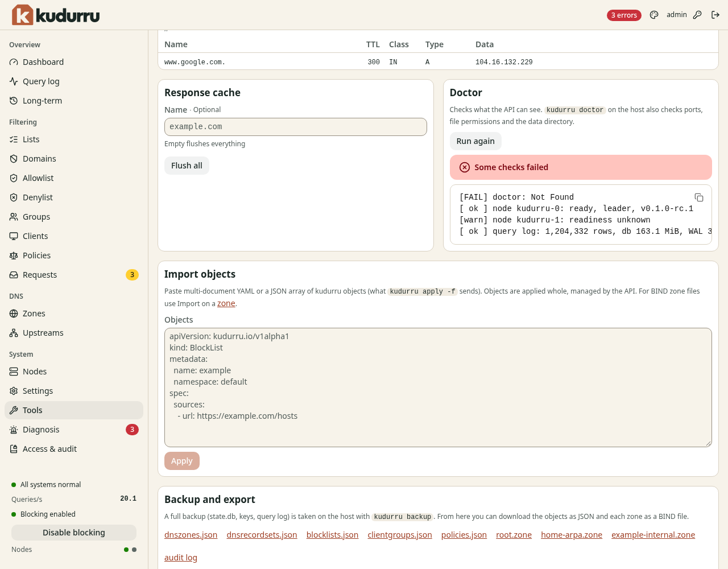Screen dimensions: 728x569
Task: Click the admin user label
Action: pos(677,15)
